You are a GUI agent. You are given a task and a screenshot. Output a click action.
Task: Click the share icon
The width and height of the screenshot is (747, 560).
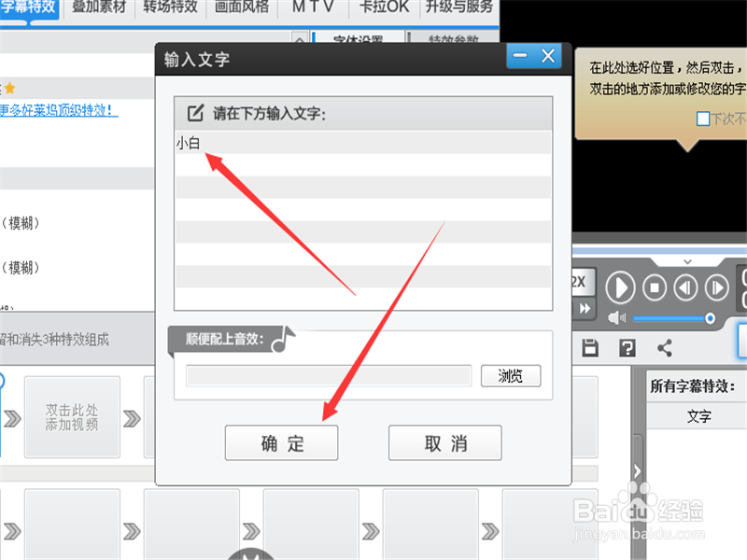[665, 348]
